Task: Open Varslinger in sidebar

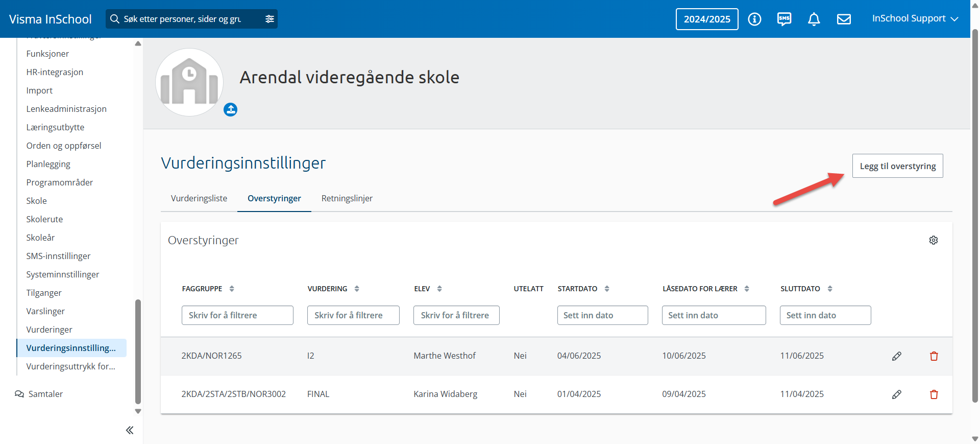Action: point(45,311)
